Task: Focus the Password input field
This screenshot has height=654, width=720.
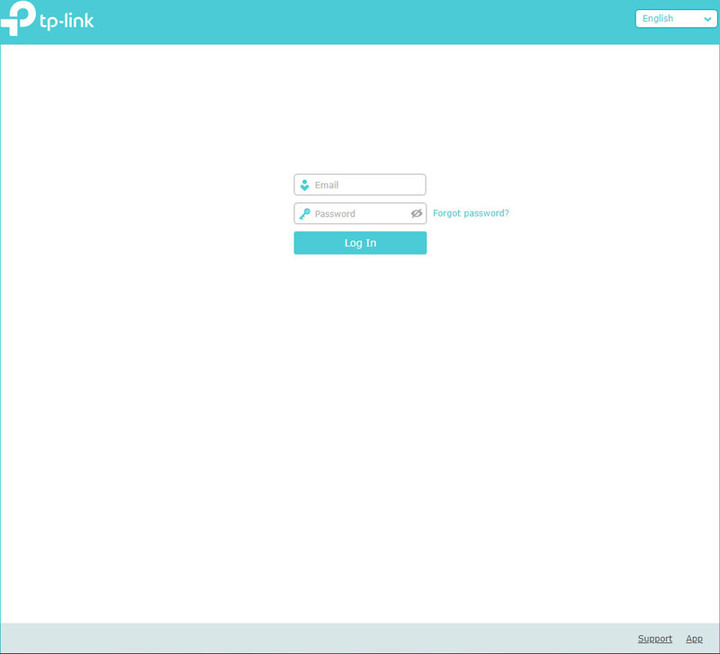Action: 360,214
